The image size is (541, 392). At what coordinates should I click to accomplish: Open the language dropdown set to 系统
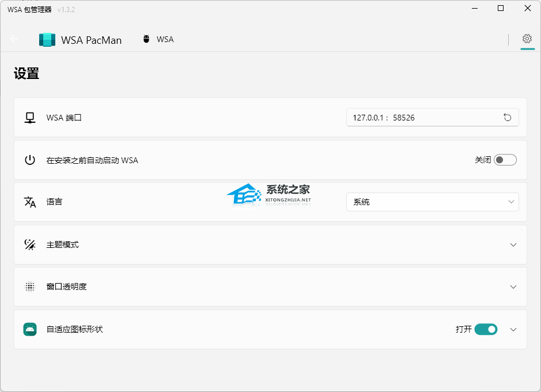432,202
